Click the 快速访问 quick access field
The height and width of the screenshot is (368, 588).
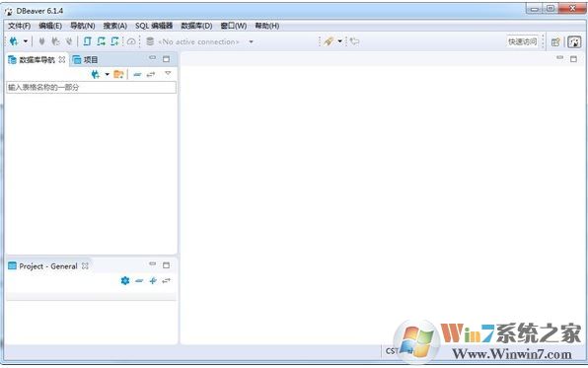(522, 41)
